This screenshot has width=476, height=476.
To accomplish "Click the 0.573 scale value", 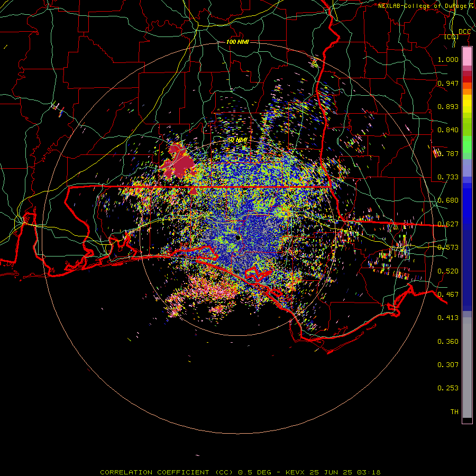I will point(448,247).
